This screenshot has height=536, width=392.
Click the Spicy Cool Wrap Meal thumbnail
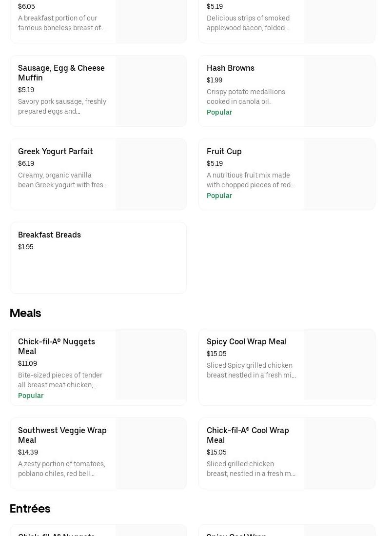point(339,365)
